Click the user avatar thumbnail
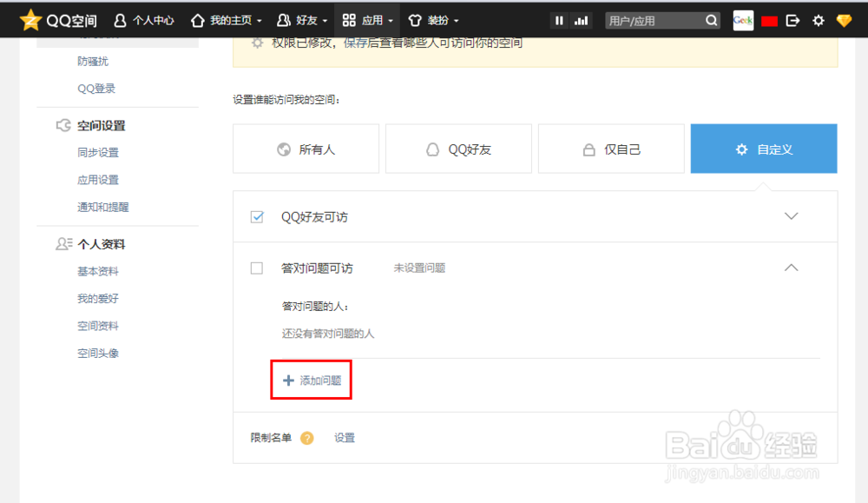This screenshot has width=868, height=503. pyautogui.click(x=743, y=21)
